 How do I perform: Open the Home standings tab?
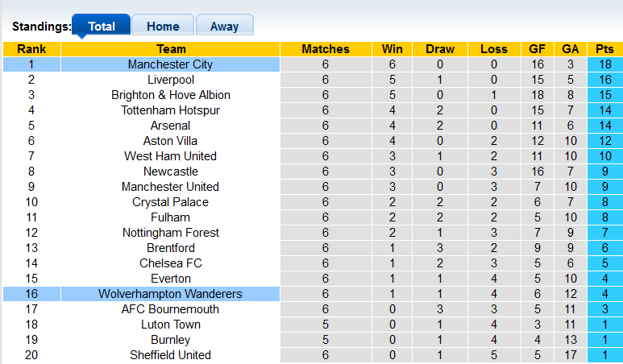(162, 26)
